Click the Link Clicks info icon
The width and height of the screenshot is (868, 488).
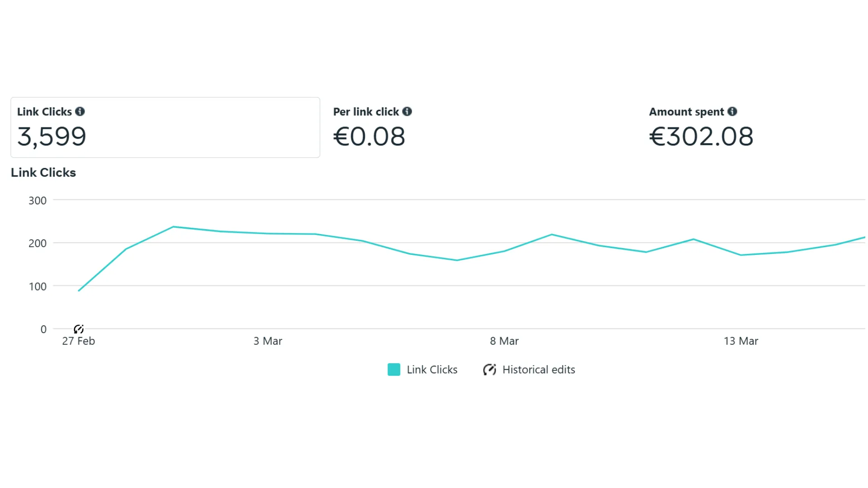coord(80,112)
